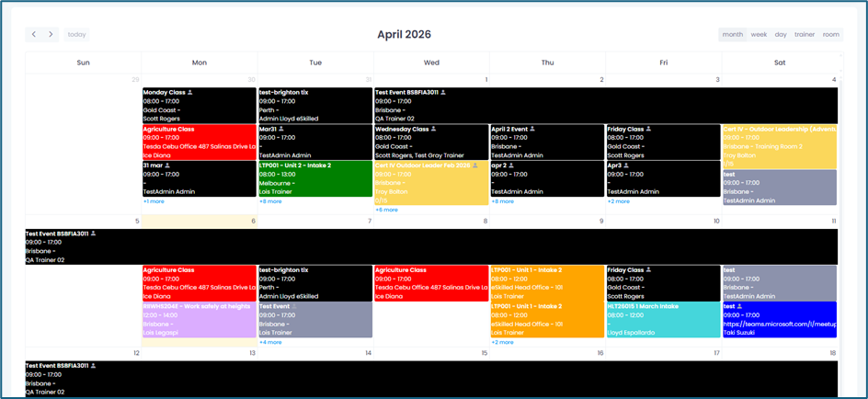
Task: Switch to the week view
Action: coord(759,34)
